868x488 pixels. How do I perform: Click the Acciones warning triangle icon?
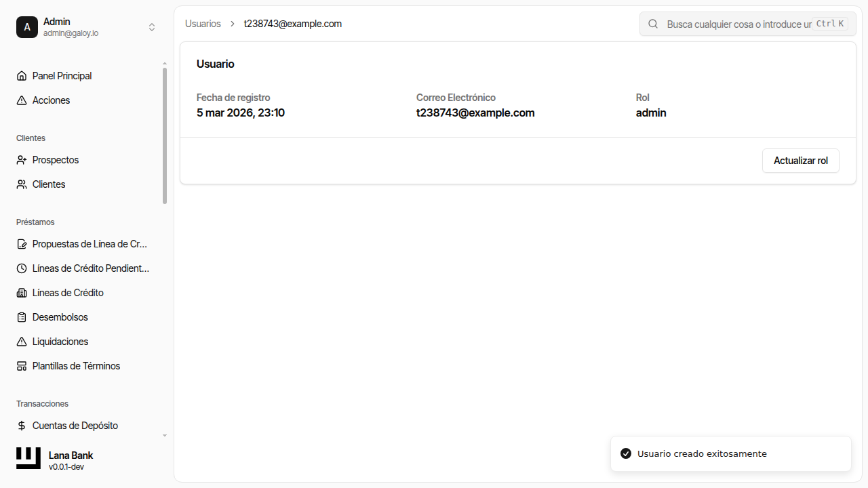tap(22, 100)
